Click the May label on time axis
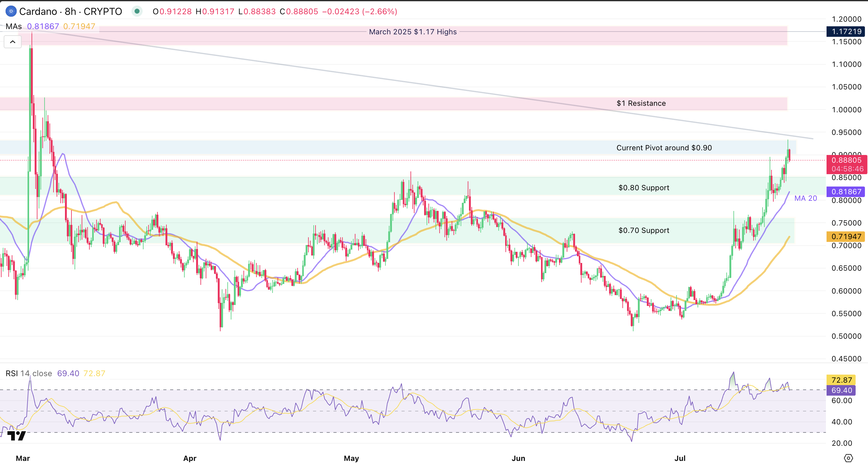868x464 pixels. coord(351,458)
